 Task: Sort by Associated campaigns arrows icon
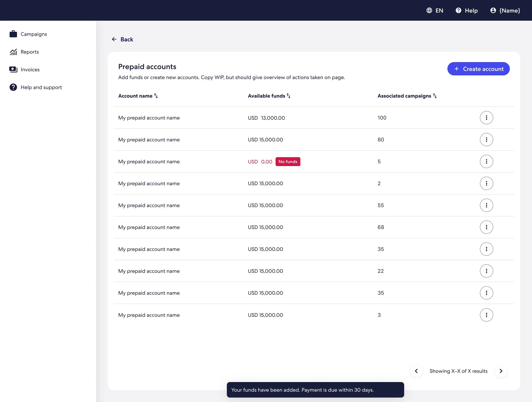pos(435,96)
